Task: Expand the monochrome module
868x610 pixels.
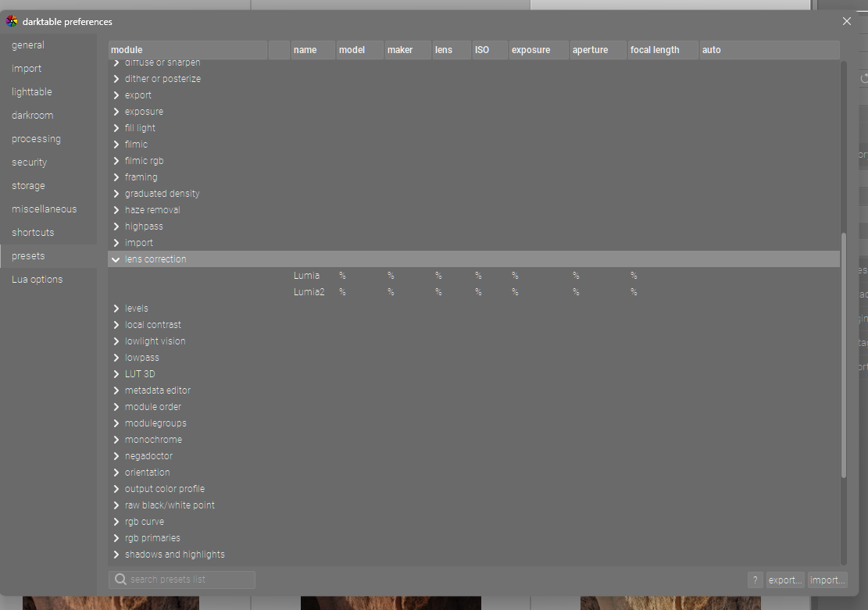Action: click(116, 440)
